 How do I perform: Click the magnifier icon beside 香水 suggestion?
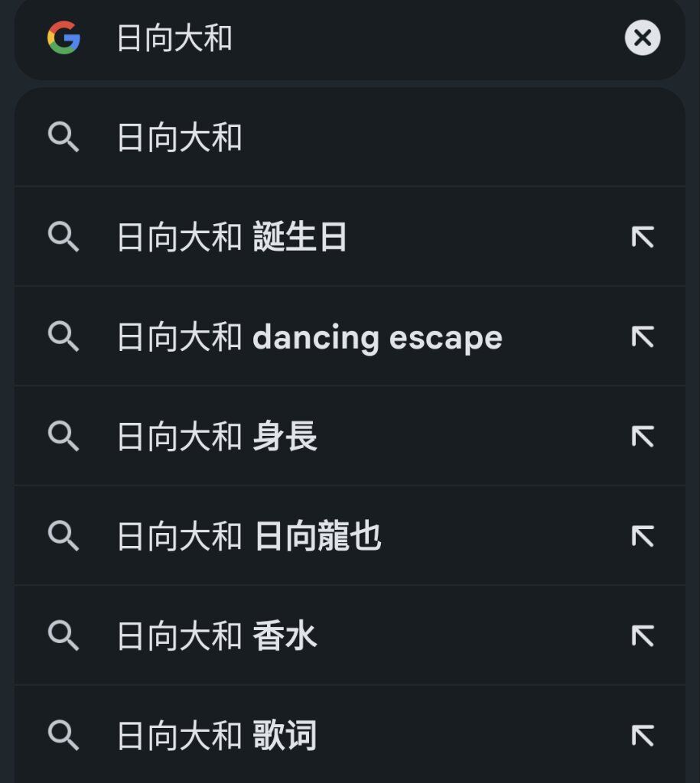pos(63,635)
